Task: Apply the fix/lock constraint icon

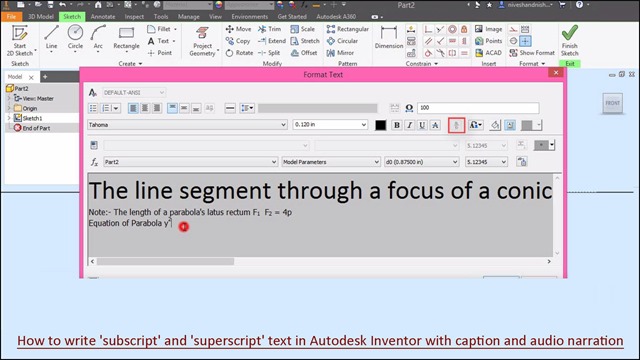Action: [x=464, y=29]
